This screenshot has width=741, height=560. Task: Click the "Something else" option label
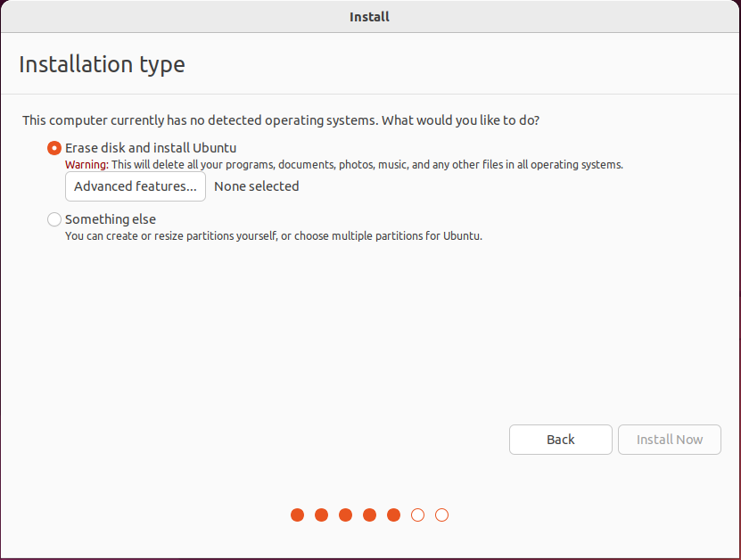111,219
